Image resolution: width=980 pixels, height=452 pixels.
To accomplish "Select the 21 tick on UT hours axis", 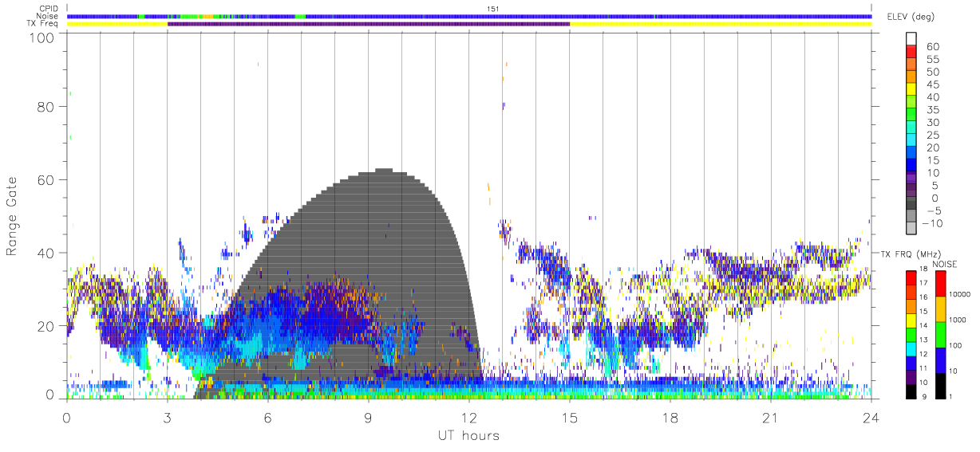I will point(771,417).
